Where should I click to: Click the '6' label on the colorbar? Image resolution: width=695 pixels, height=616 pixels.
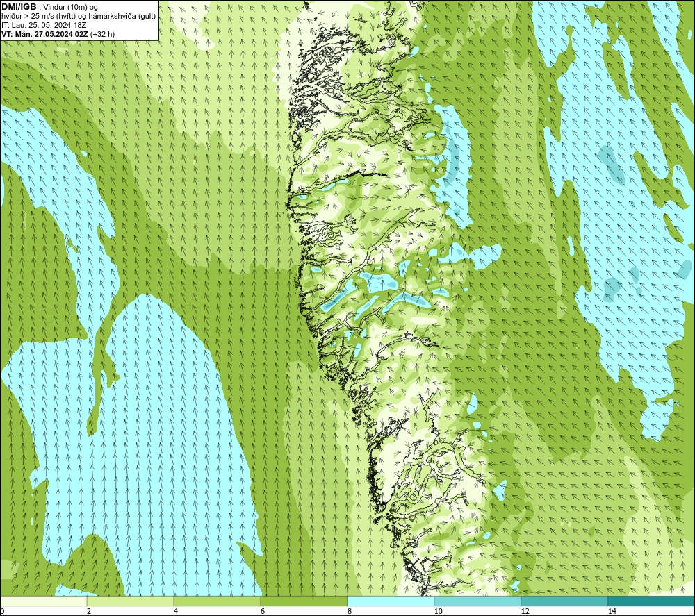coord(263,611)
